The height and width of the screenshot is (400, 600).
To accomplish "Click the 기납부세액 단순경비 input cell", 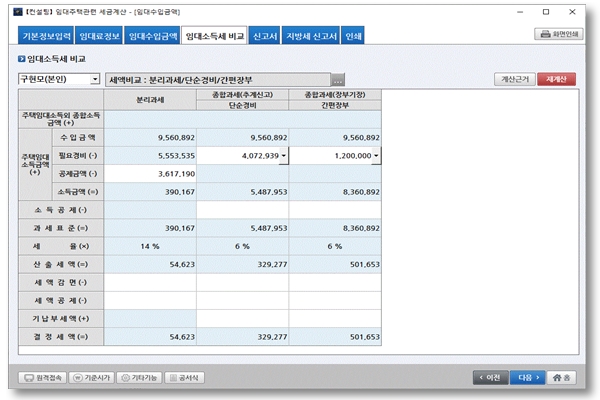I will (243, 318).
